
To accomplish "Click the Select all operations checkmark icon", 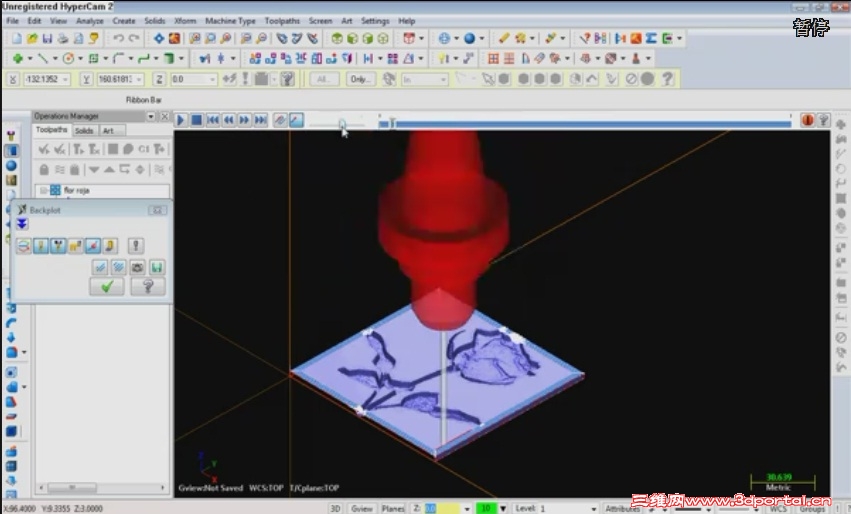I will pos(45,149).
